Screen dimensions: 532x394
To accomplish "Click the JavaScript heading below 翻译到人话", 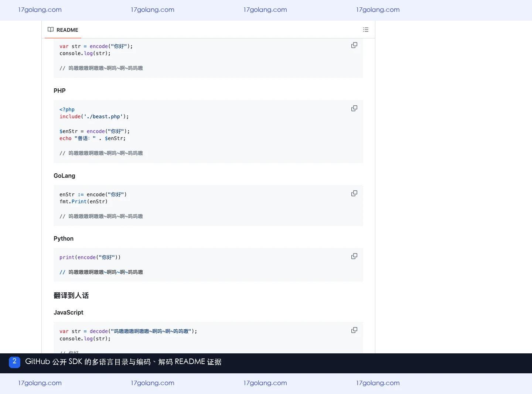I will click(x=68, y=312).
